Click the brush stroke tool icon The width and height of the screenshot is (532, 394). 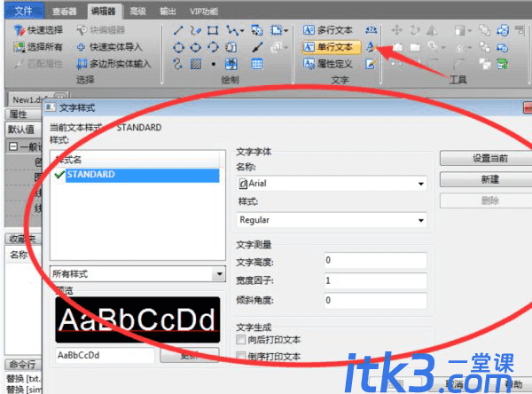pyautogui.click(x=257, y=47)
